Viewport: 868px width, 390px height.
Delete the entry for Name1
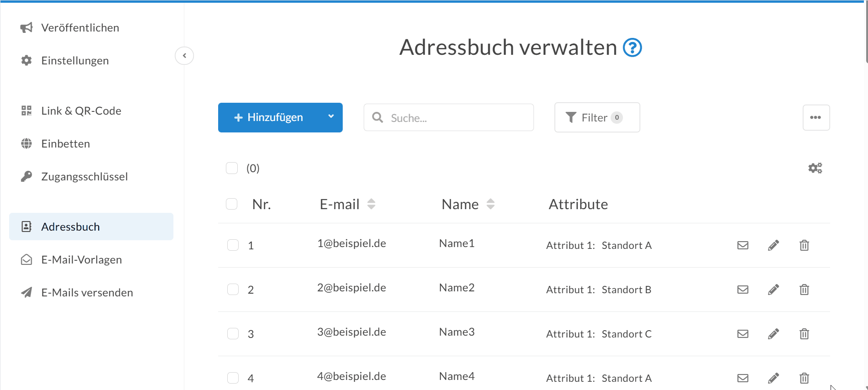[x=804, y=245]
